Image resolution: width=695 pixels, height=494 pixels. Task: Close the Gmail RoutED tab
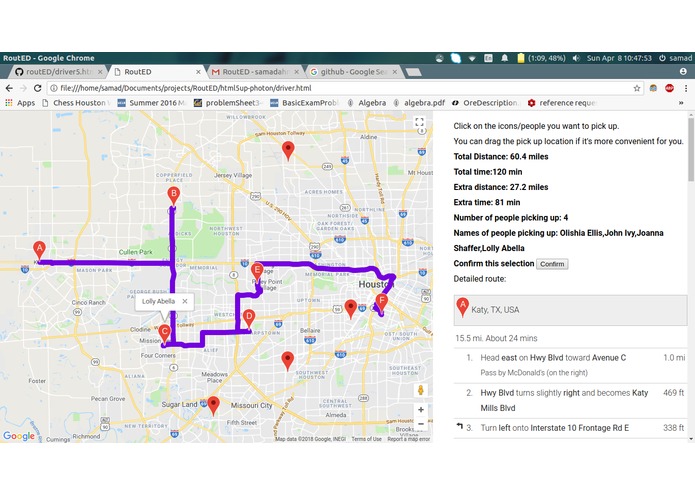[x=296, y=72]
